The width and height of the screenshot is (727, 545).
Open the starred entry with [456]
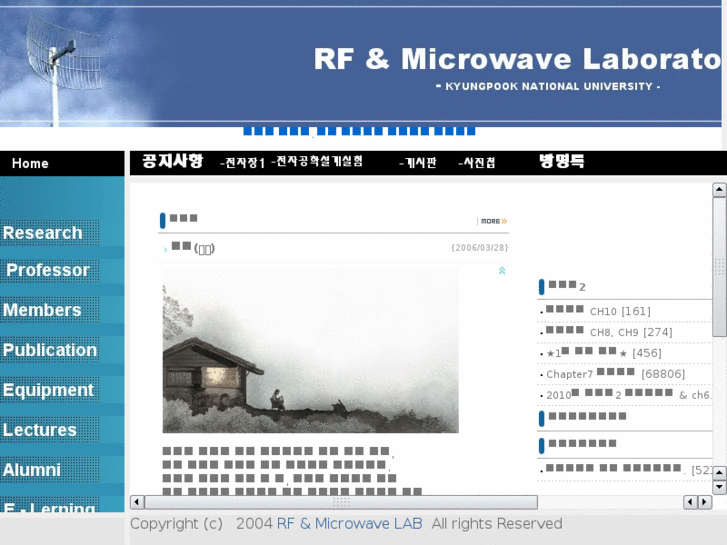[x=604, y=353]
